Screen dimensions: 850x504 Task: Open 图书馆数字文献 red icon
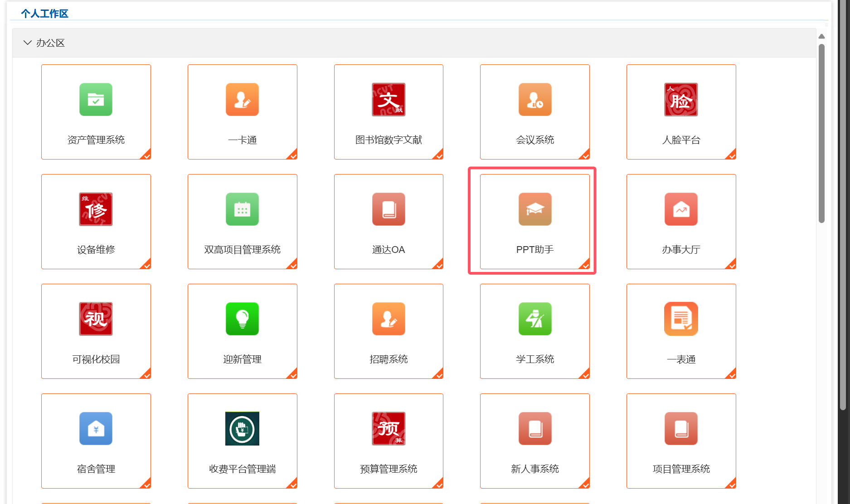[x=389, y=100]
